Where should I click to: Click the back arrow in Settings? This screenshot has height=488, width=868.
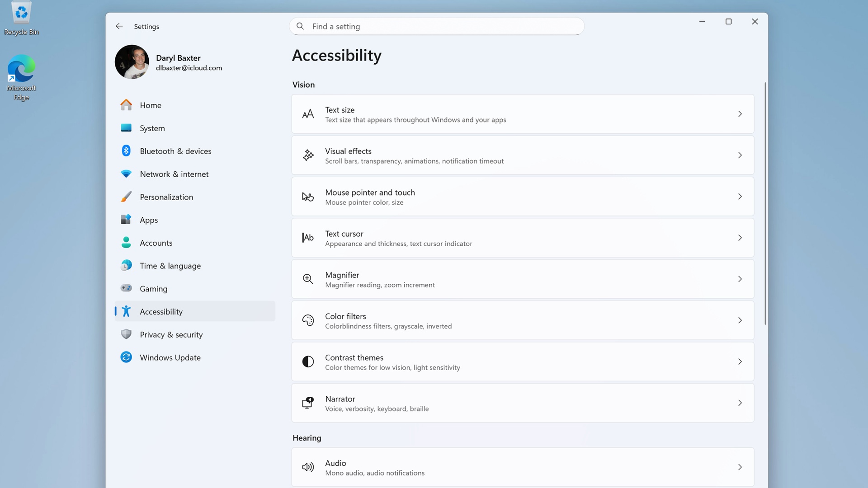pyautogui.click(x=119, y=26)
